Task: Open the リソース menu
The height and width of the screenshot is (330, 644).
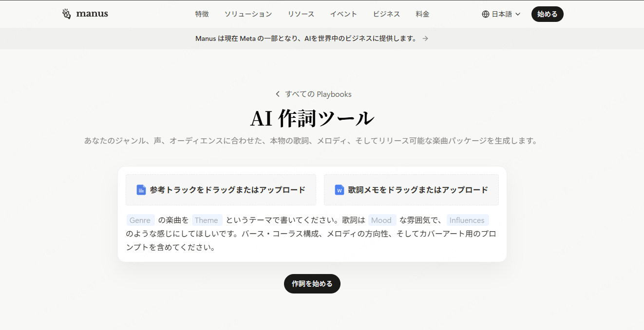Action: 301,14
